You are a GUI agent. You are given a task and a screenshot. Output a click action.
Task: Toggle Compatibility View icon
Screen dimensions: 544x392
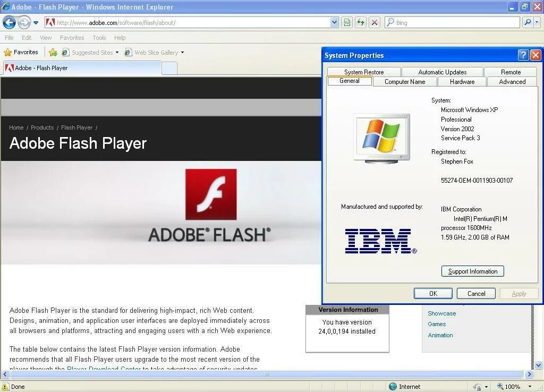[347, 22]
